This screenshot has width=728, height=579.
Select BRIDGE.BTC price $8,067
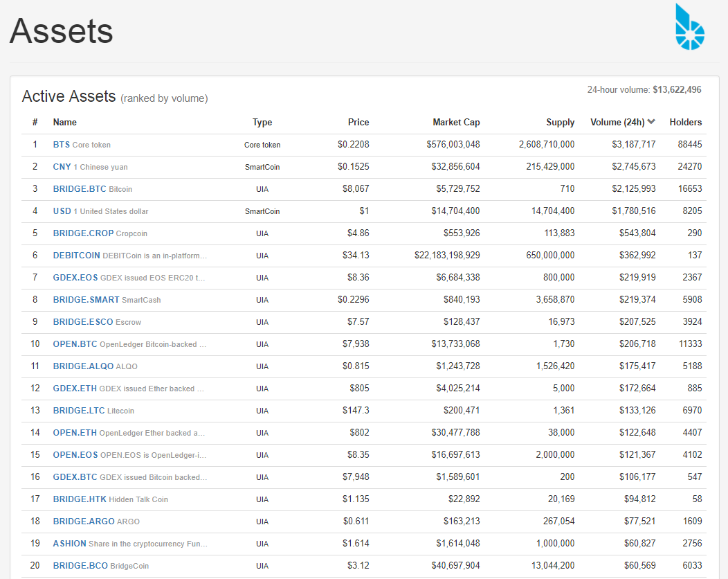(x=356, y=188)
